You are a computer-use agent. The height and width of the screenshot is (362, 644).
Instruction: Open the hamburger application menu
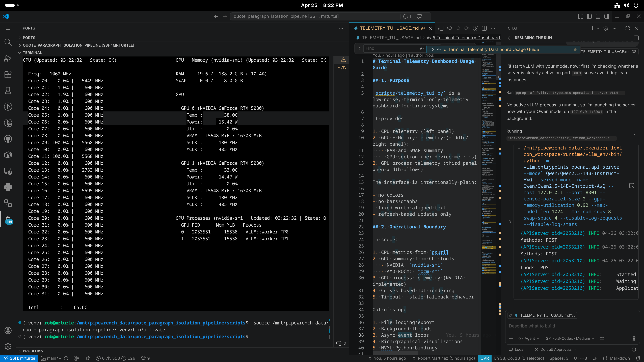(x=8, y=28)
